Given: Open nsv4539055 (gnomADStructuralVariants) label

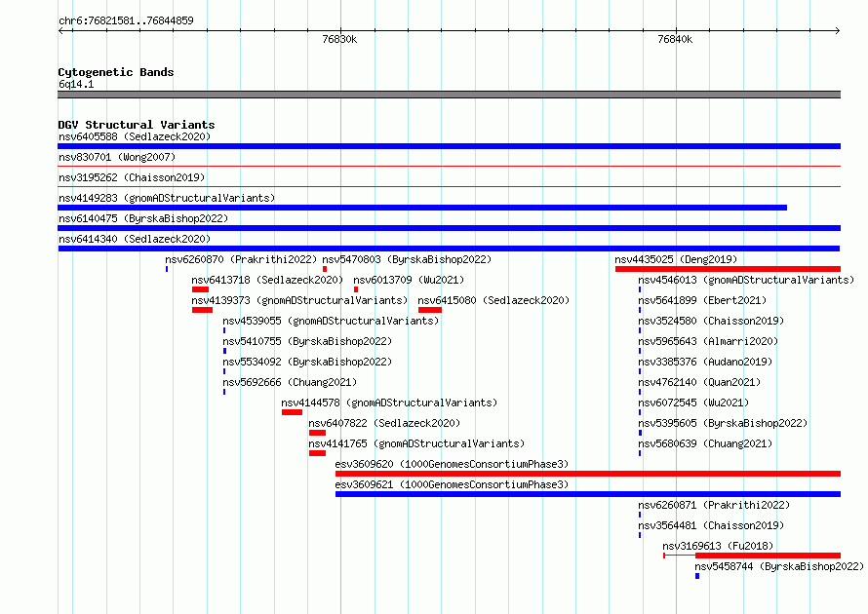Looking at the screenshot, I should [x=331, y=321].
